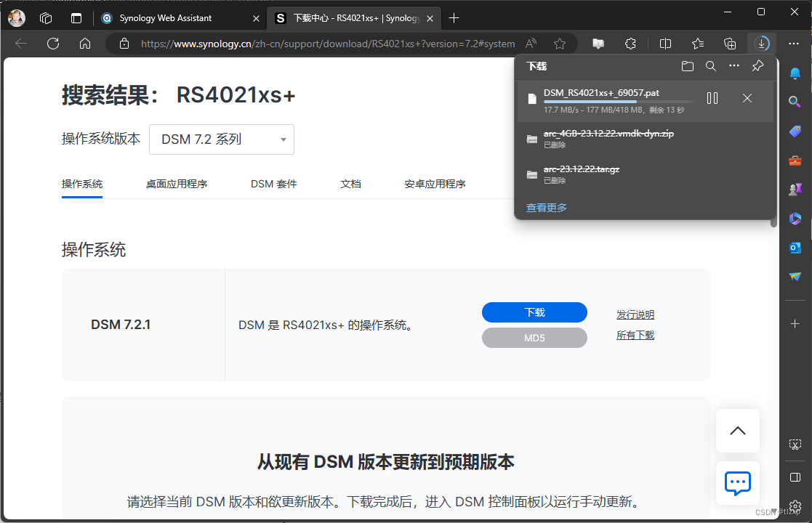Click the scroll-to-top arrow button

737,431
